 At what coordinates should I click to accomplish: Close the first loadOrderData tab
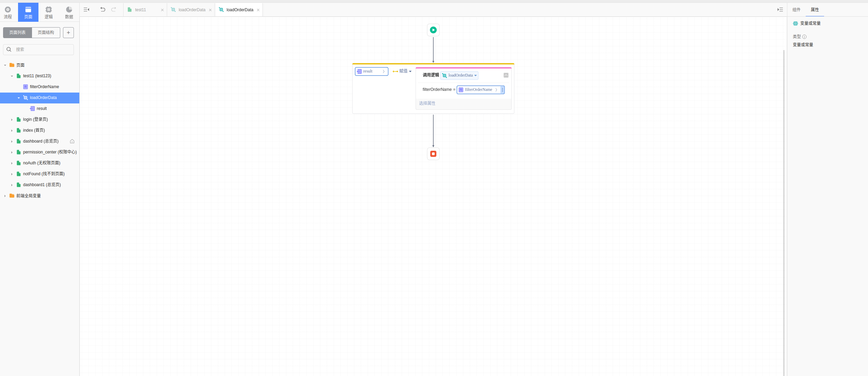click(210, 10)
